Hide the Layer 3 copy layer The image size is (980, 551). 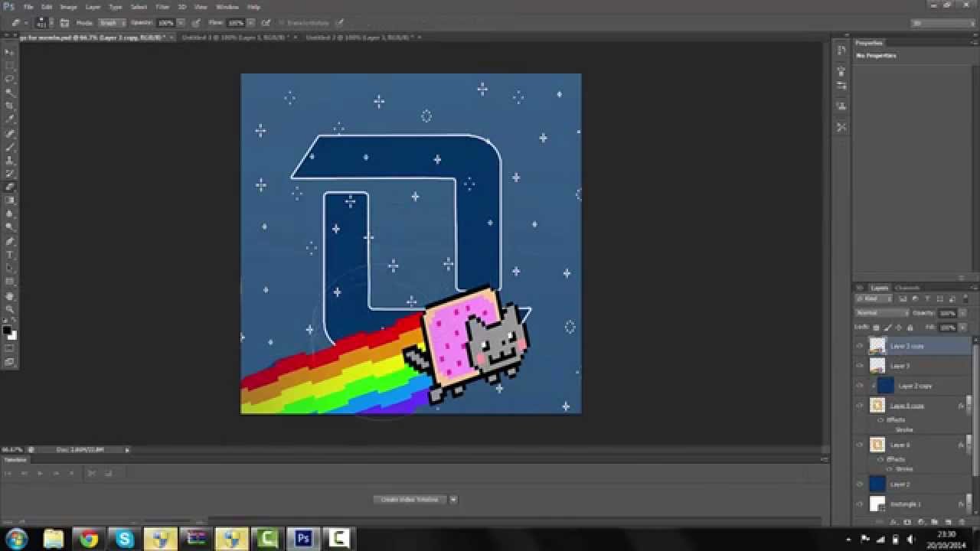[x=859, y=346]
